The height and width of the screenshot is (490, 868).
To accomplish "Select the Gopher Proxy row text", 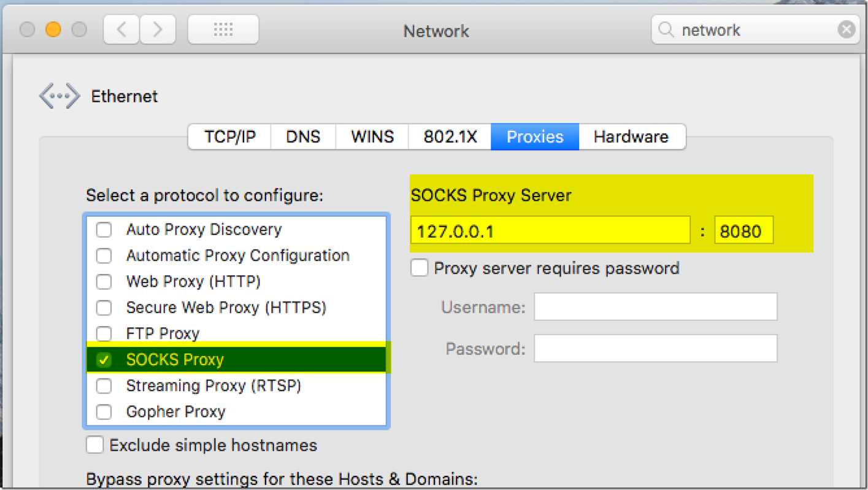I will pyautogui.click(x=175, y=412).
